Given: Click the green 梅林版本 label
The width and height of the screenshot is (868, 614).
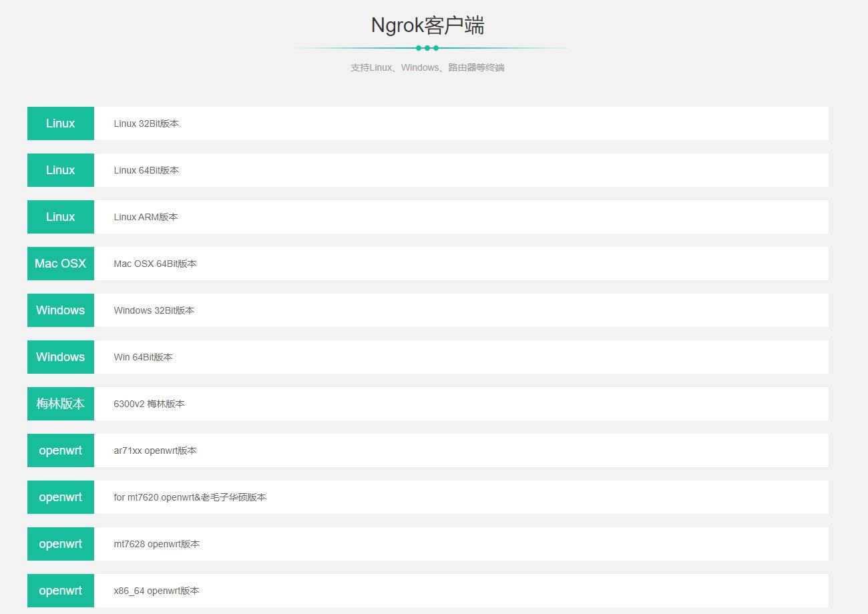Looking at the screenshot, I should [x=61, y=404].
